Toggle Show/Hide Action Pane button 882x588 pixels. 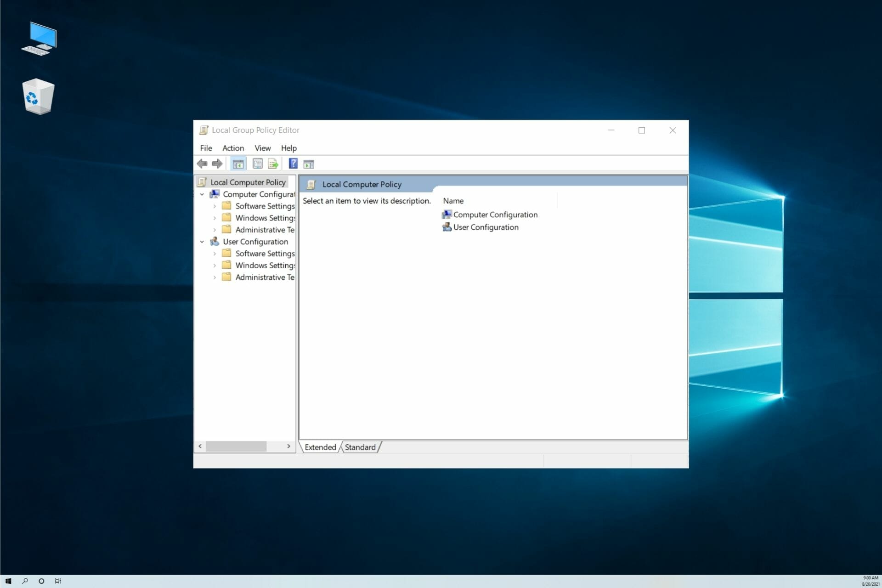point(309,164)
